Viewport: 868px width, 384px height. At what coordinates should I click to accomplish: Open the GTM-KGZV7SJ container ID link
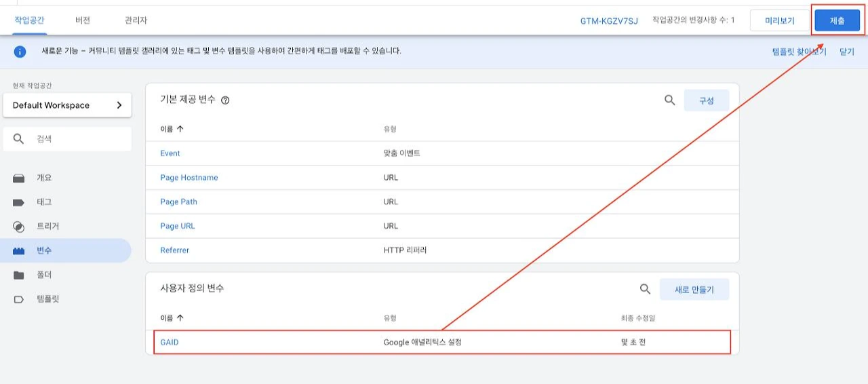tap(609, 21)
